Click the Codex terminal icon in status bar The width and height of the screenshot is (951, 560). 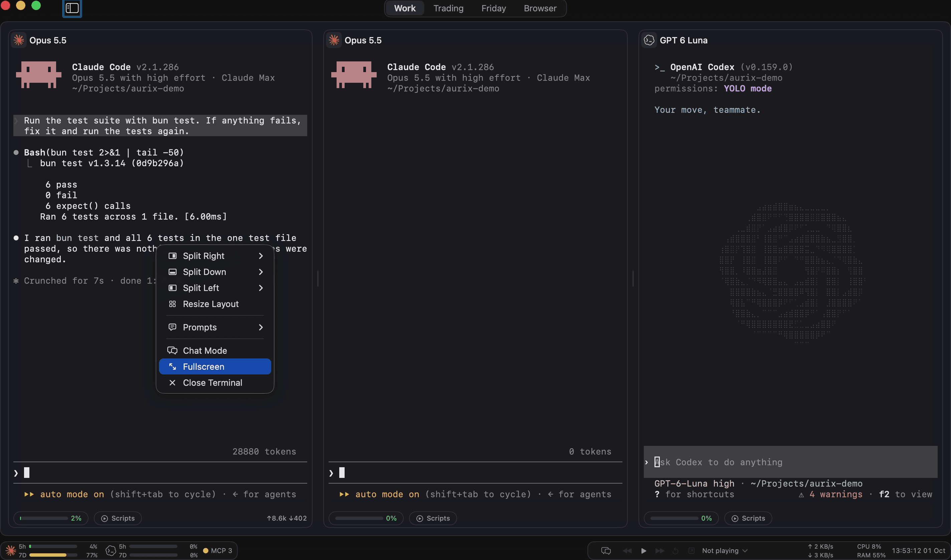[111, 551]
